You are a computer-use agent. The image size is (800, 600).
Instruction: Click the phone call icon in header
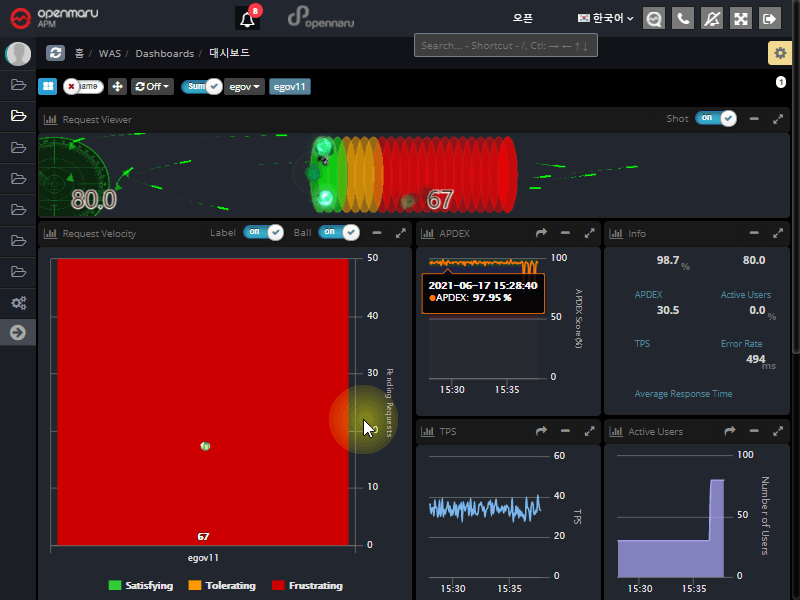click(683, 18)
